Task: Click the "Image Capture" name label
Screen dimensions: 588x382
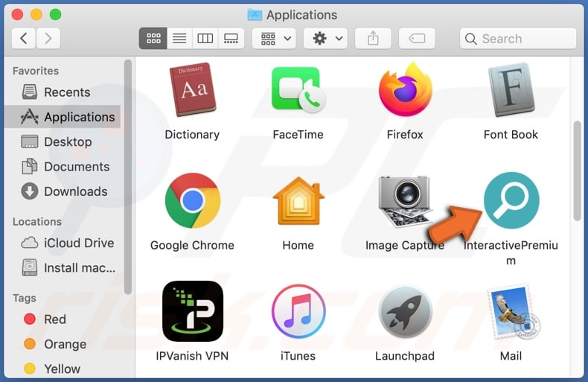Action: [x=405, y=245]
